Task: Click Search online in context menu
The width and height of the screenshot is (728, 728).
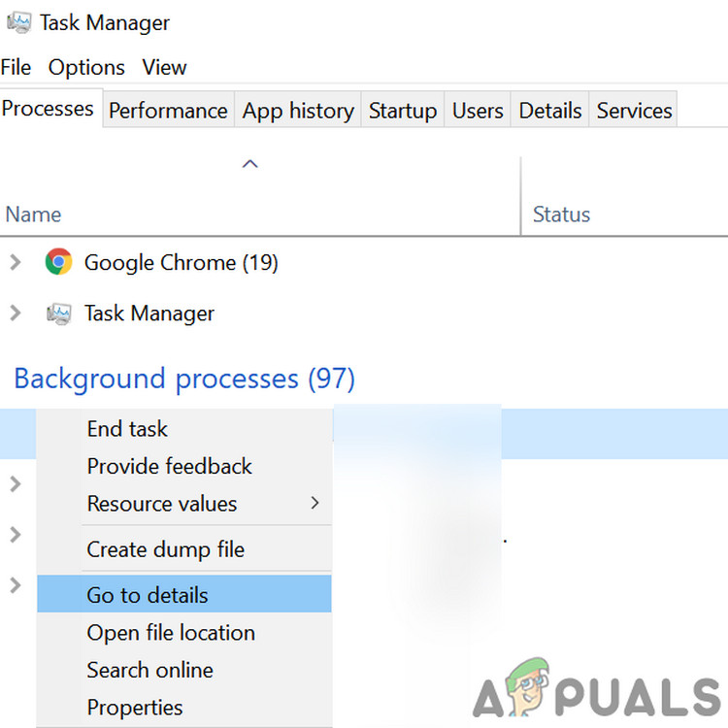Action: 150,670
